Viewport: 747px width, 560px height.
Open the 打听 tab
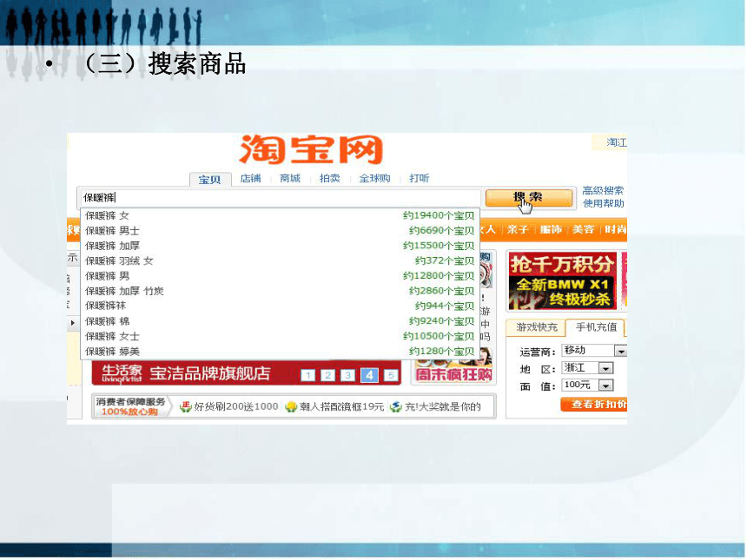tap(420, 179)
